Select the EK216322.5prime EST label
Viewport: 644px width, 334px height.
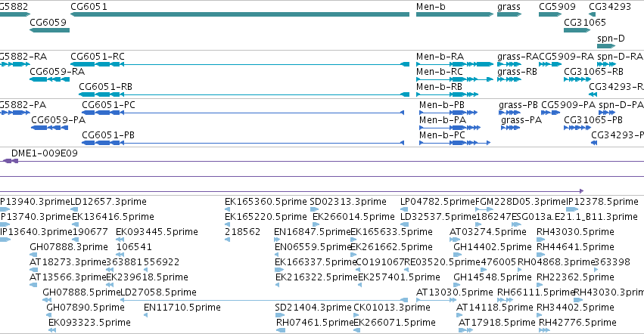pyautogui.click(x=316, y=277)
